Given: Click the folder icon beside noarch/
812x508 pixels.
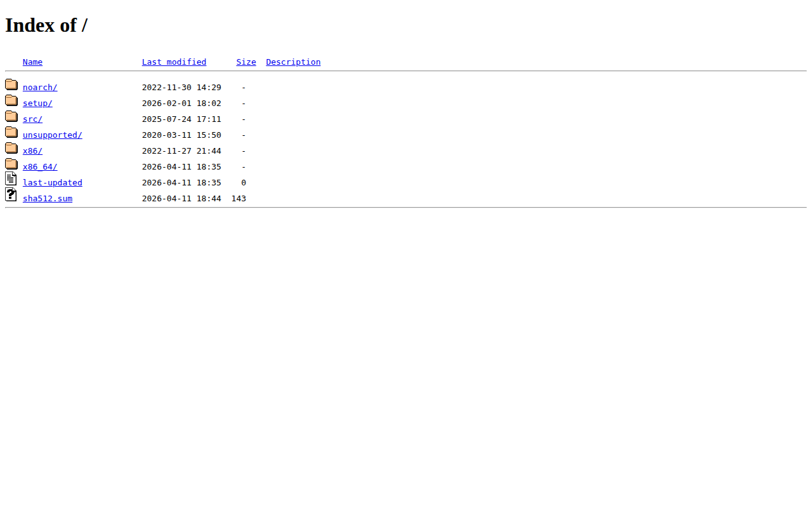Looking at the screenshot, I should point(11,85).
